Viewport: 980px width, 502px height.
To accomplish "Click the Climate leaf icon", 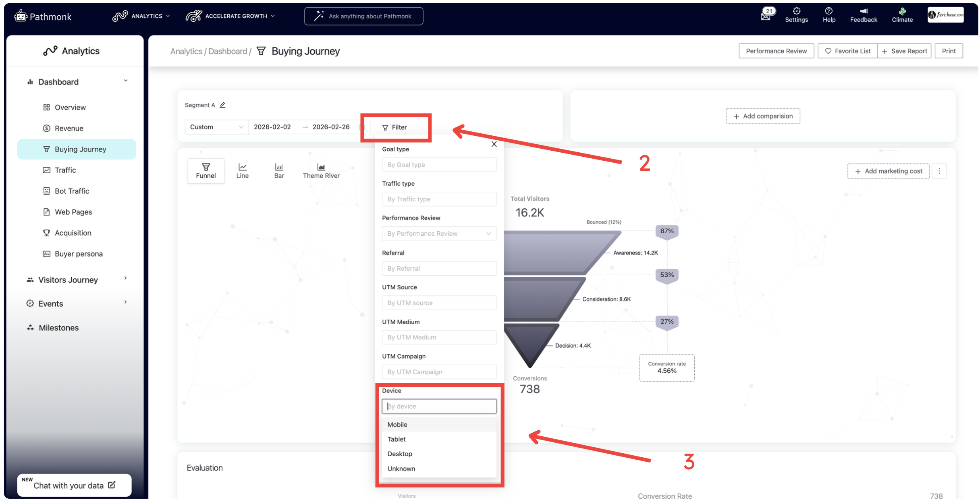I will pyautogui.click(x=902, y=11).
